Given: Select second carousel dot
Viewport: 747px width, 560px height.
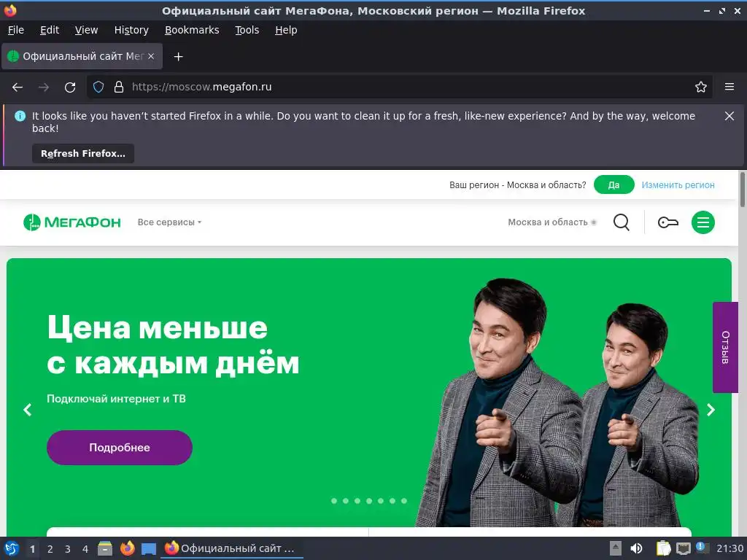Looking at the screenshot, I should pos(346,501).
